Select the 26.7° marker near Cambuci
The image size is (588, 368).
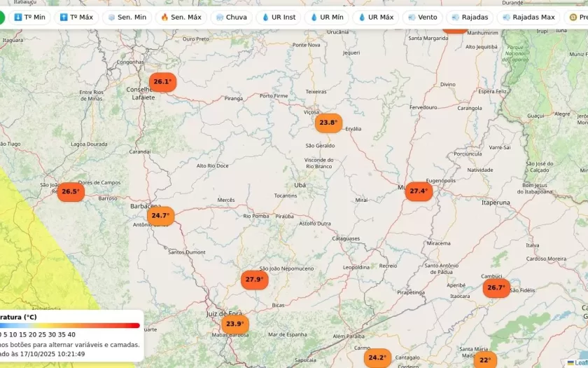496,287
